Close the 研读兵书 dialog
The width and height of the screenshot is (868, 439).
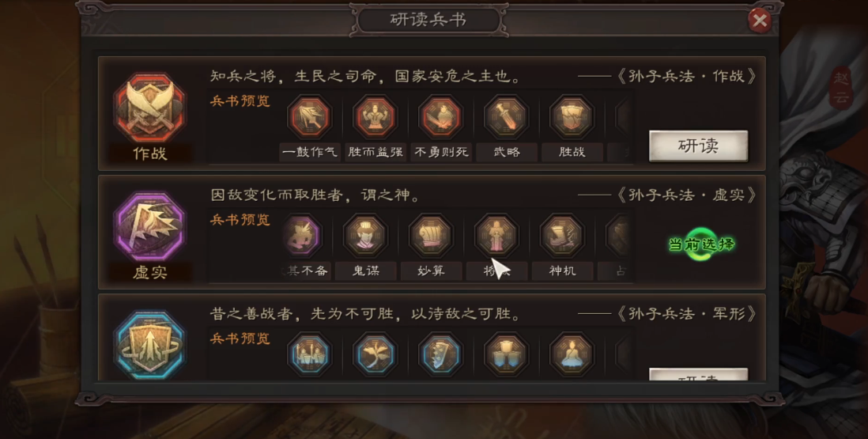760,21
